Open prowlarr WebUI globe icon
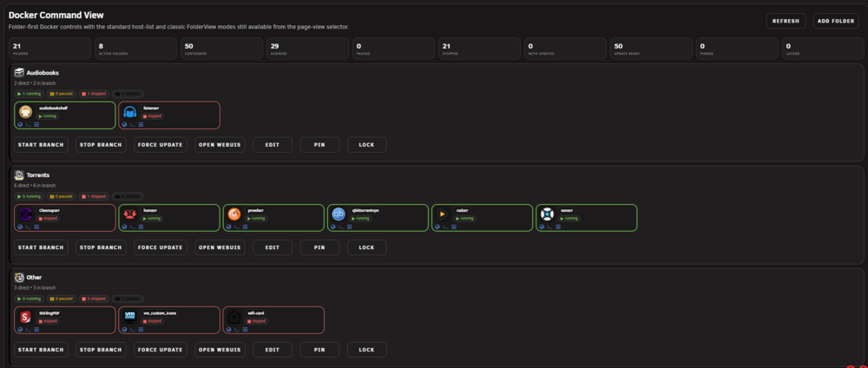The height and width of the screenshot is (368, 868). 228,227
